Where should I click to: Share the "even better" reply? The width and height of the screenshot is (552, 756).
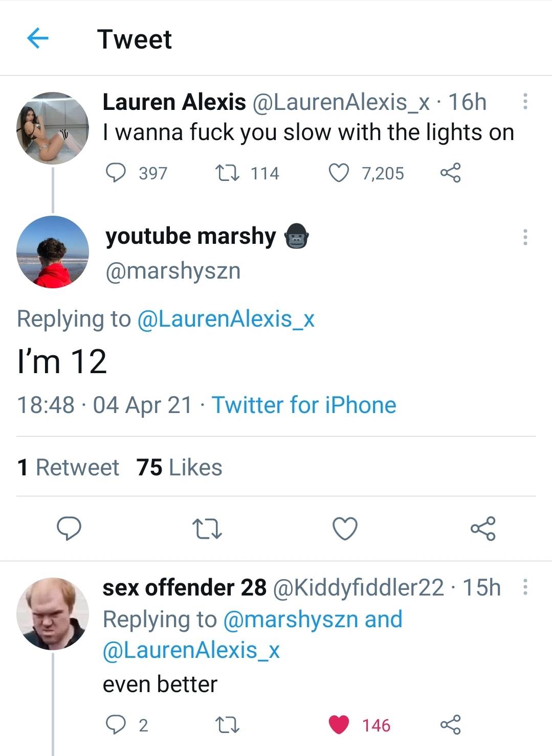[450, 724]
